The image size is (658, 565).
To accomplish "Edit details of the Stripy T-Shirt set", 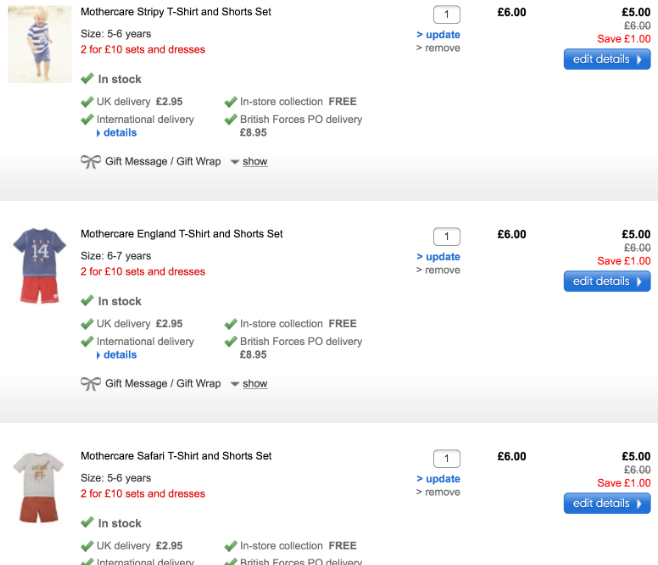I will [606, 59].
